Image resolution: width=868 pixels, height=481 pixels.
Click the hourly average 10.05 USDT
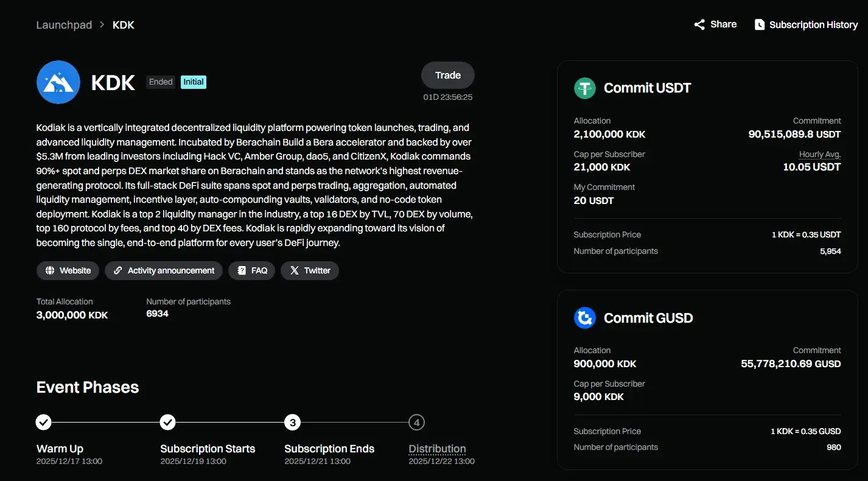812,167
